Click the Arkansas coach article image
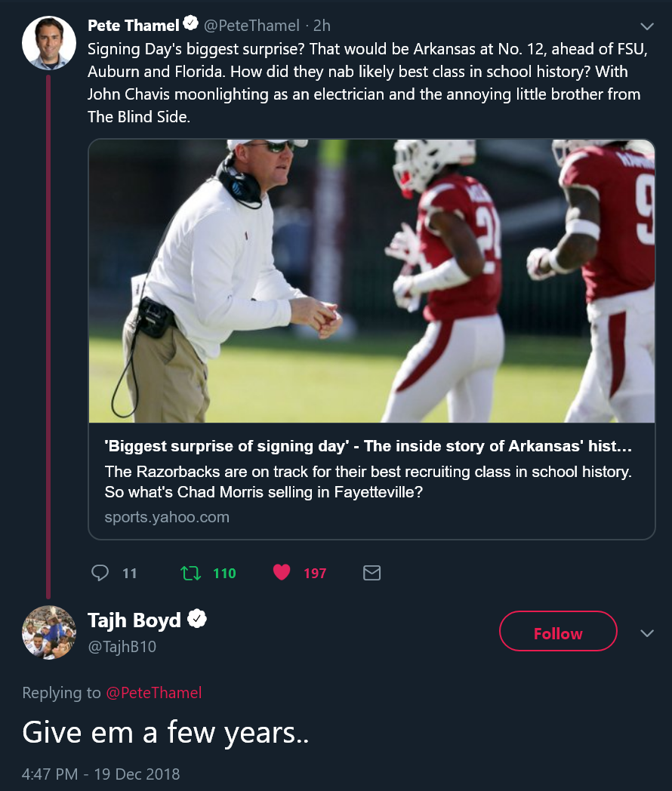This screenshot has width=672, height=791. [371, 281]
